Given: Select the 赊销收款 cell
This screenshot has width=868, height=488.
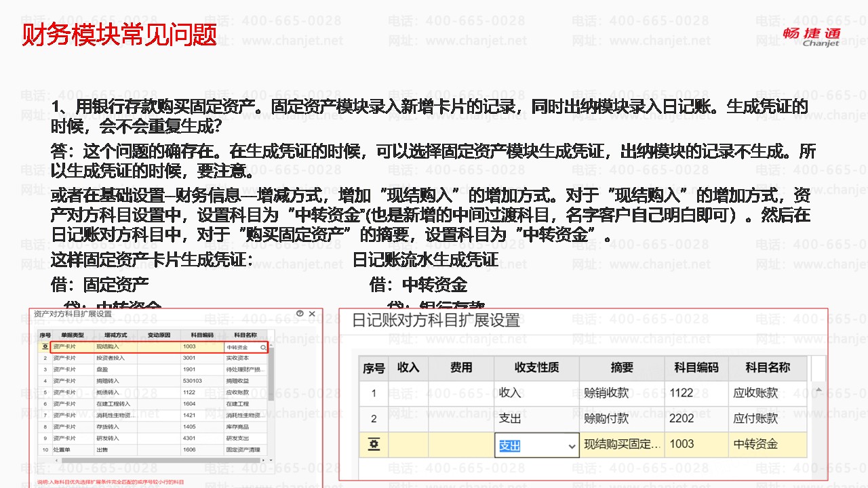Looking at the screenshot, I should click(x=622, y=393).
